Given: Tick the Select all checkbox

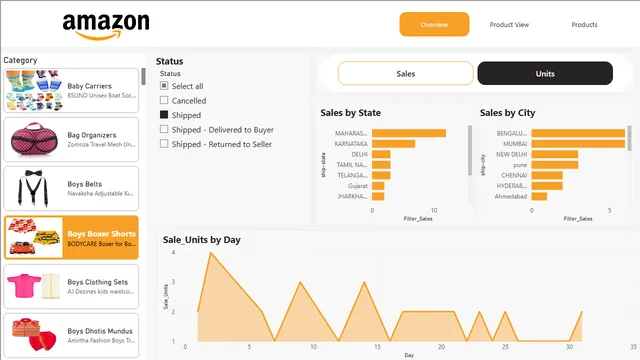Looking at the screenshot, I should tap(164, 86).
